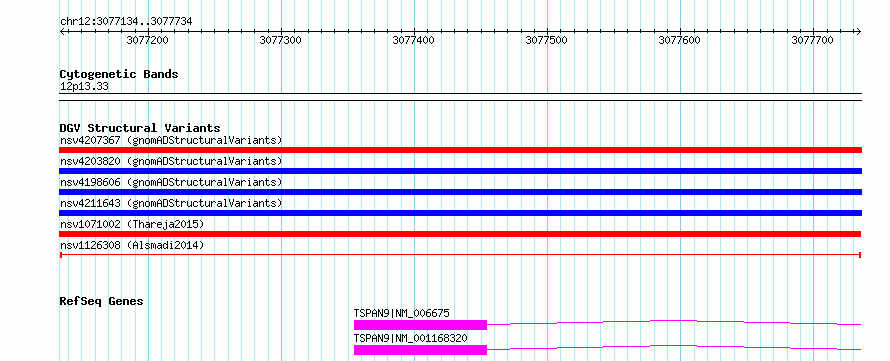890x361 pixels.
Task: Select the Cytogenetic Bands track title
Action: click(x=119, y=74)
